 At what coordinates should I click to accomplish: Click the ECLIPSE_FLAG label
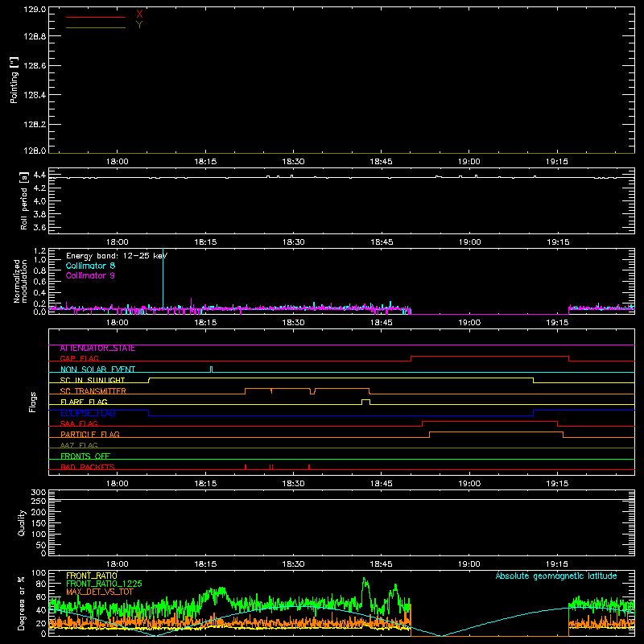pyautogui.click(x=88, y=413)
